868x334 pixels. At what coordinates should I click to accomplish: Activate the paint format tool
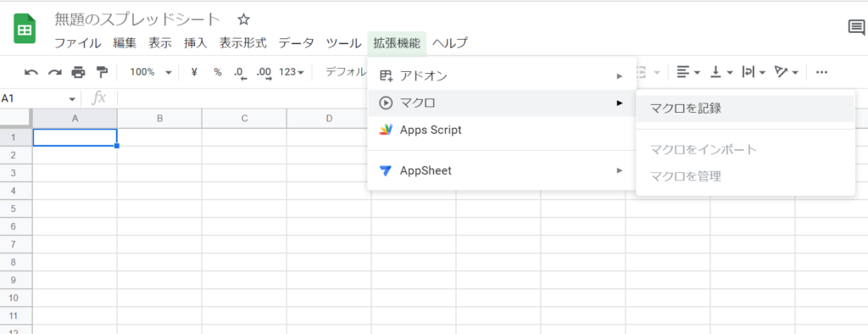pyautogui.click(x=102, y=72)
